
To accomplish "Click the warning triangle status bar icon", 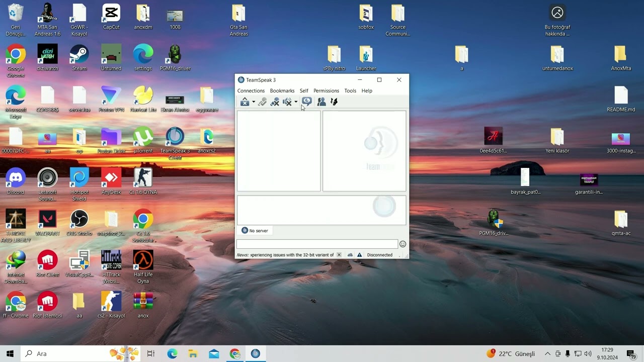I will click(360, 255).
